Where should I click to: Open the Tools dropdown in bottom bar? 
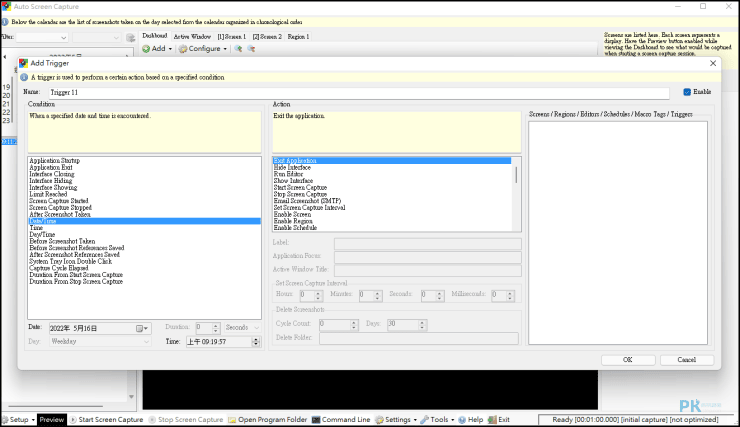click(437, 419)
